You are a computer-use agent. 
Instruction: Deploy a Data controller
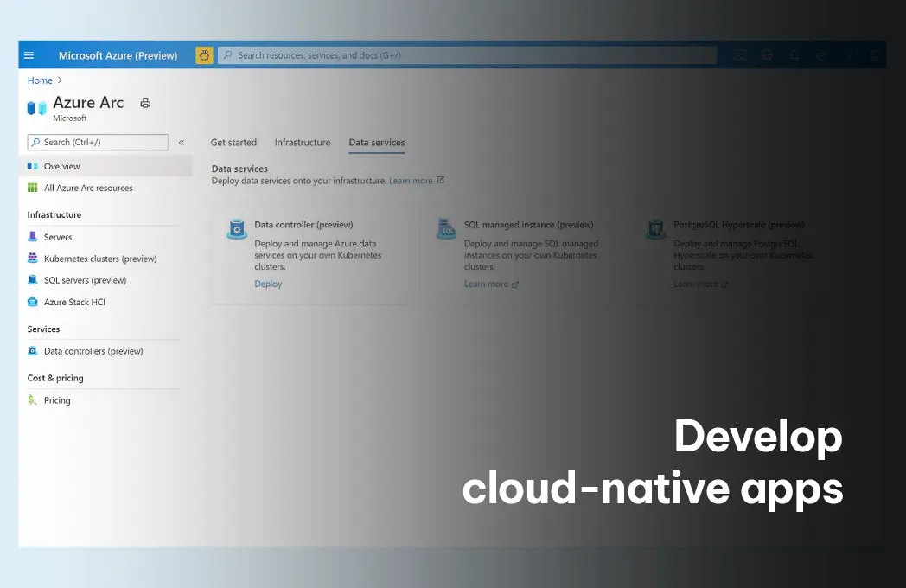tap(268, 284)
